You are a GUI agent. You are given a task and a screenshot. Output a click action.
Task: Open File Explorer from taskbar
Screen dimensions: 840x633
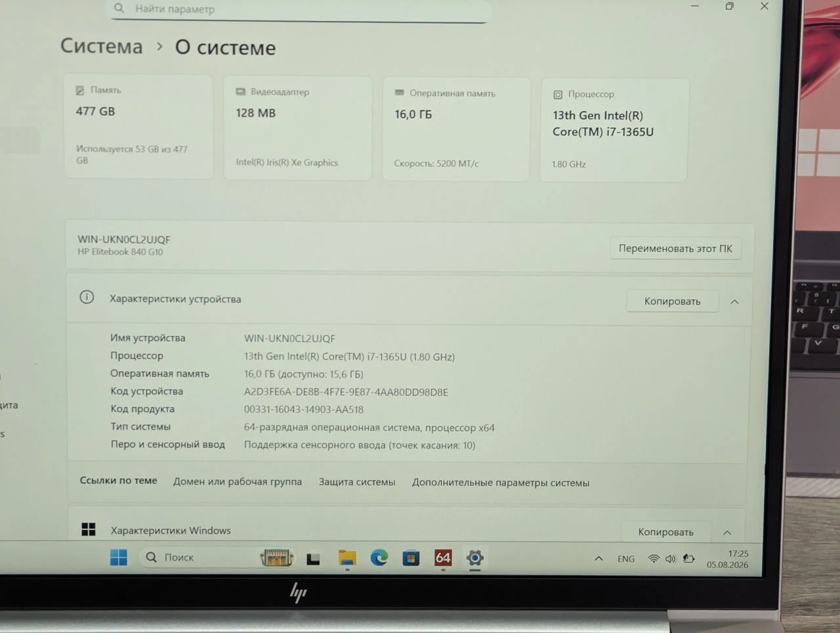347,558
